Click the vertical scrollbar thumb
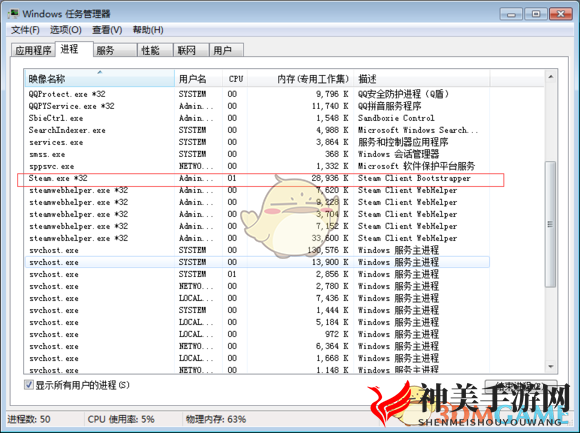The width and height of the screenshot is (580, 433). [x=551, y=224]
